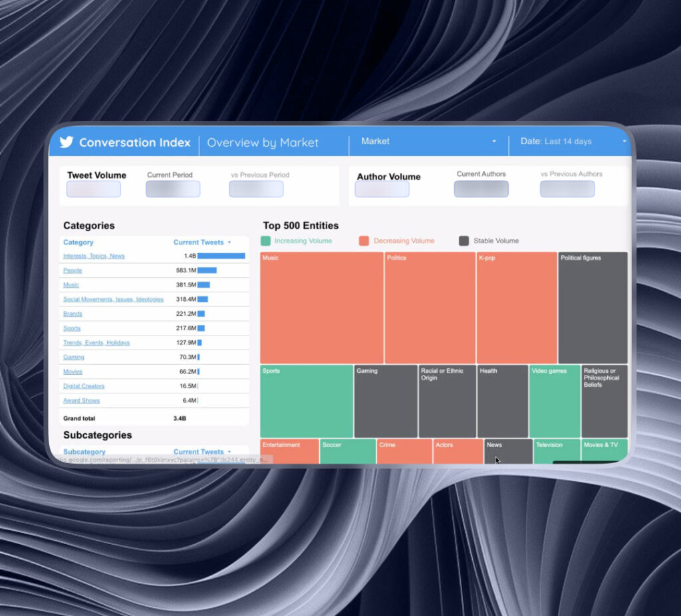Select the Soccer treemap tile
The height and width of the screenshot is (616, 681).
(348, 451)
